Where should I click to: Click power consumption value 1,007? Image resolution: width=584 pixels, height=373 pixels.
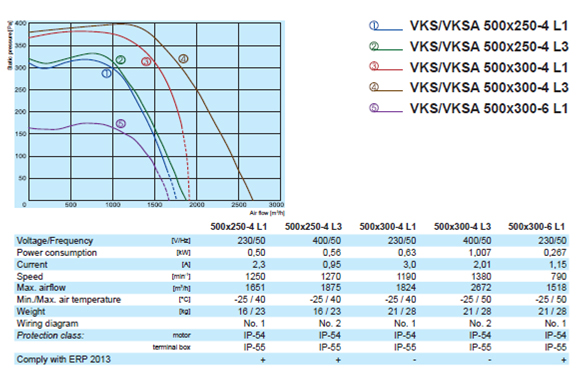pos(479,253)
